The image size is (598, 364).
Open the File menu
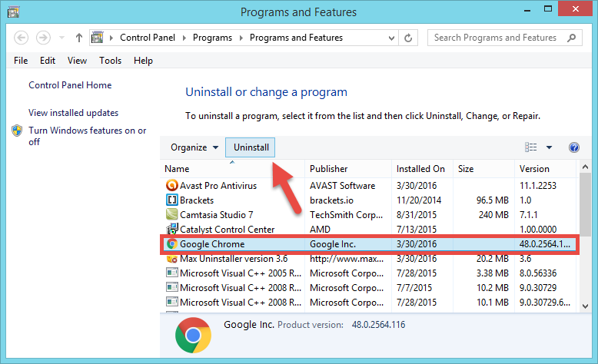coord(21,61)
